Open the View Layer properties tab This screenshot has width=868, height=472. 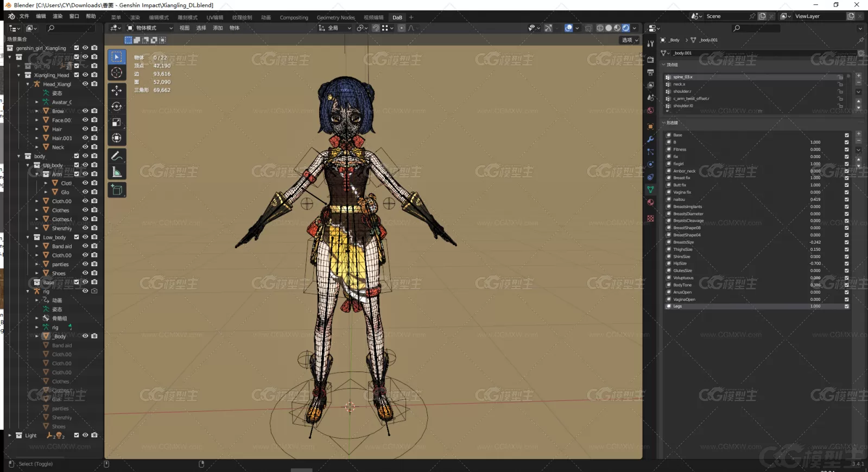(x=650, y=85)
